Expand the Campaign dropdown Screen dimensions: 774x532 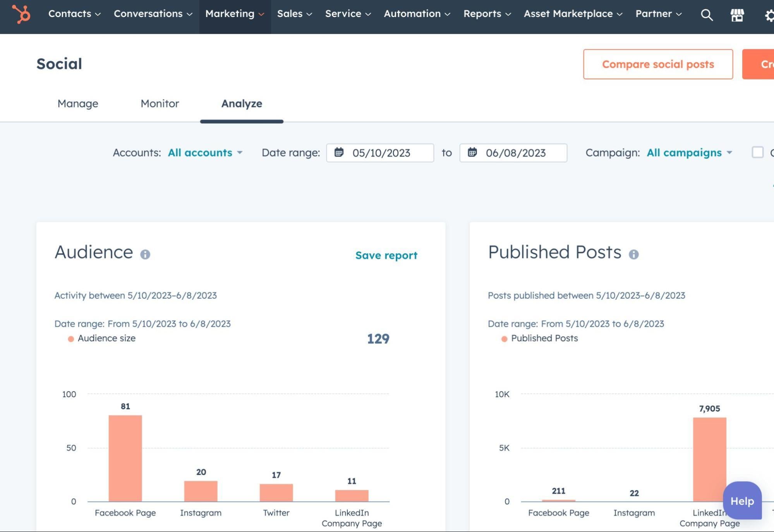pyautogui.click(x=688, y=152)
